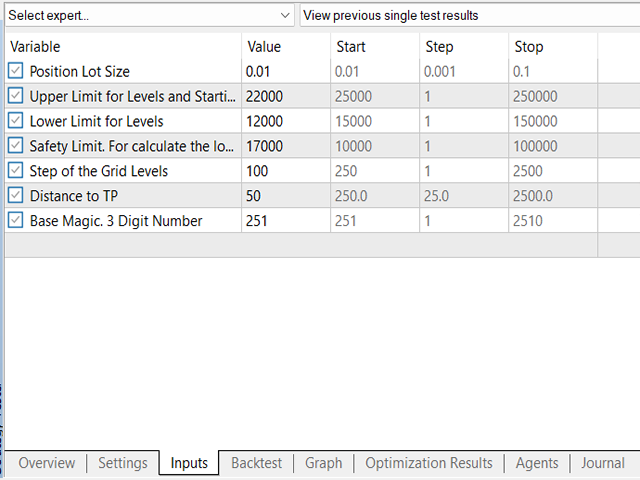
Task: Open the Backtest tab
Action: (256, 463)
